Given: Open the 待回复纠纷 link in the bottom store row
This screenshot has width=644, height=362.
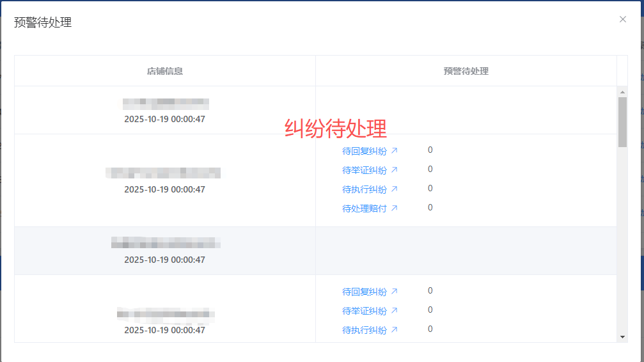Looking at the screenshot, I should tap(365, 292).
